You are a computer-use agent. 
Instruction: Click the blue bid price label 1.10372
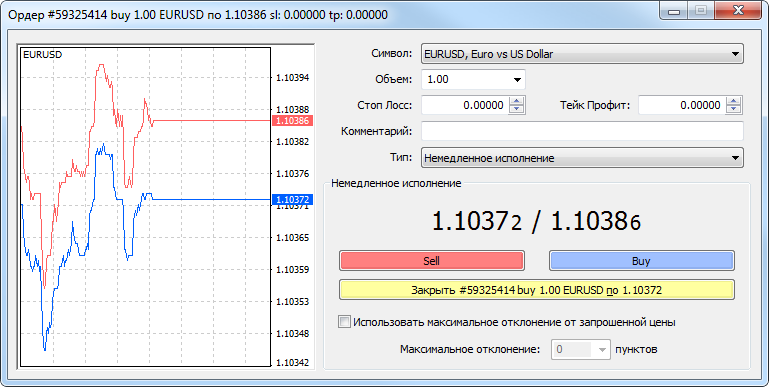tap(292, 200)
